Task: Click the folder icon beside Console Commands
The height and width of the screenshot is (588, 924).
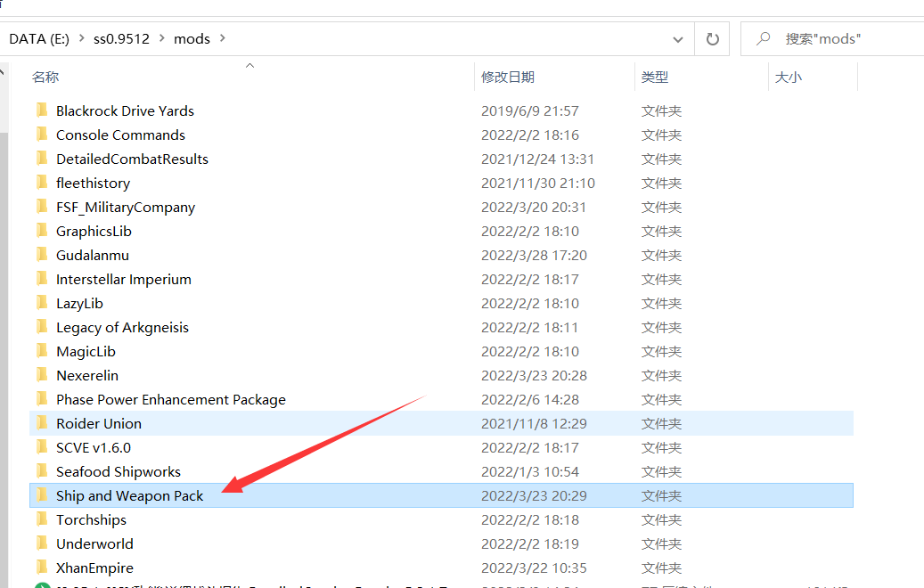Action: 41,135
